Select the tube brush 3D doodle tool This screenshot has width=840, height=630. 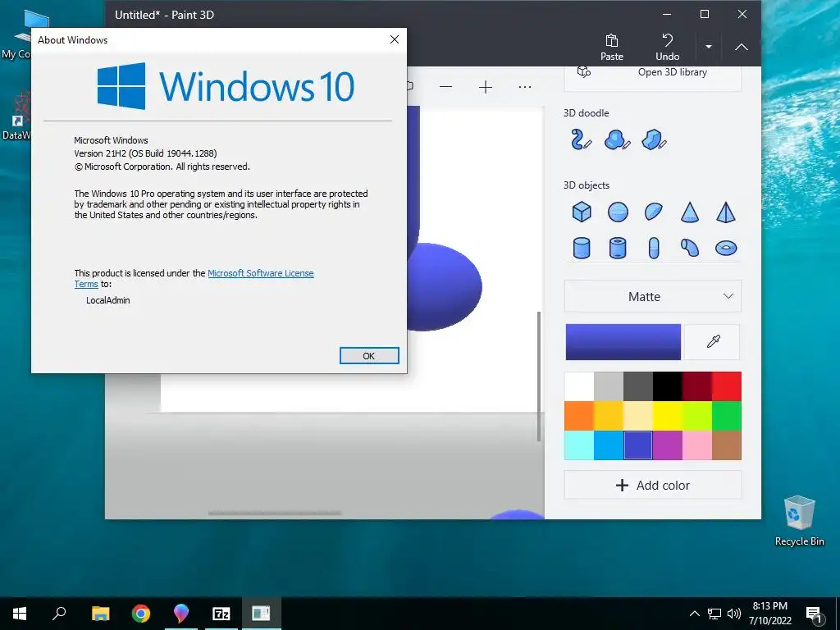pyautogui.click(x=582, y=139)
